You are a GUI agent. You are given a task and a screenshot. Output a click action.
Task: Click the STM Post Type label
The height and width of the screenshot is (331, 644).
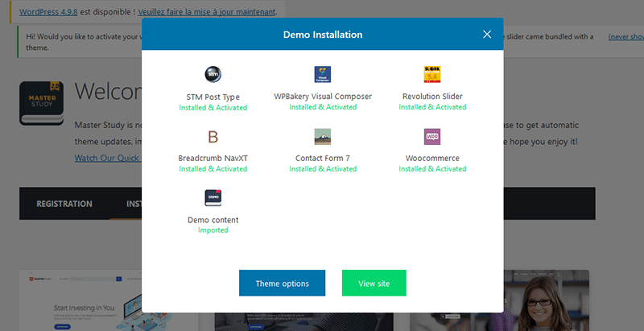(213, 97)
